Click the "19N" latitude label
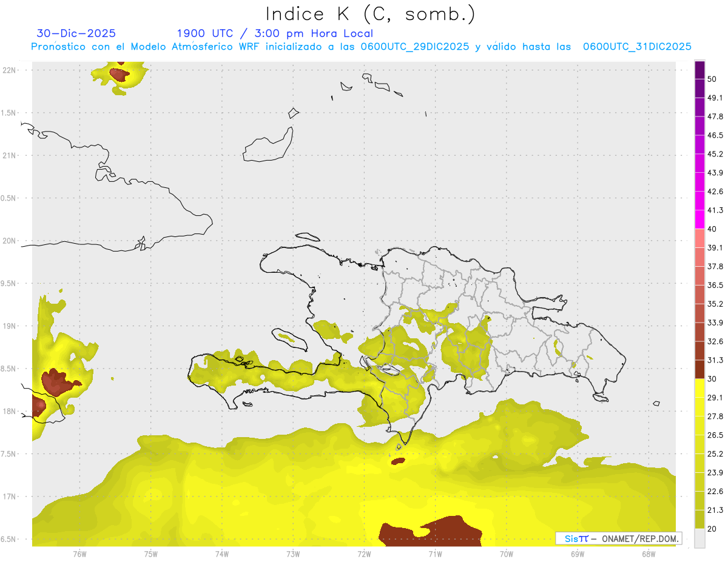Image resolution: width=728 pixels, height=562 pixels. [x=9, y=326]
